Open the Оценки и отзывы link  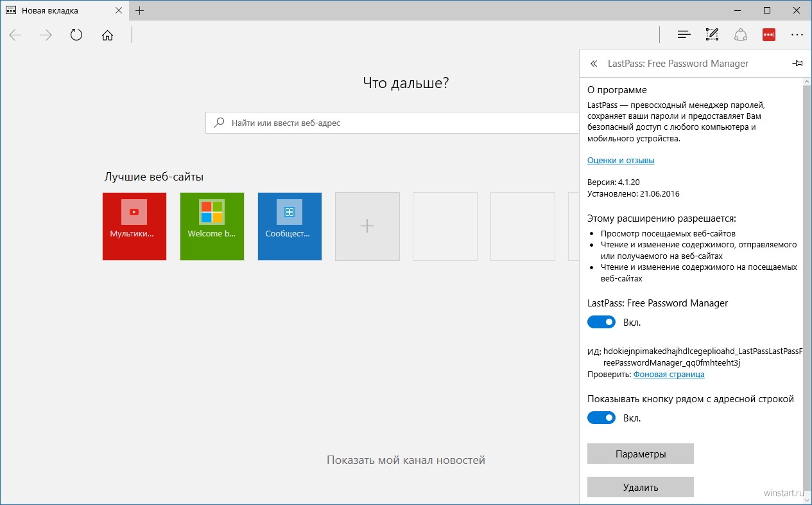click(621, 160)
